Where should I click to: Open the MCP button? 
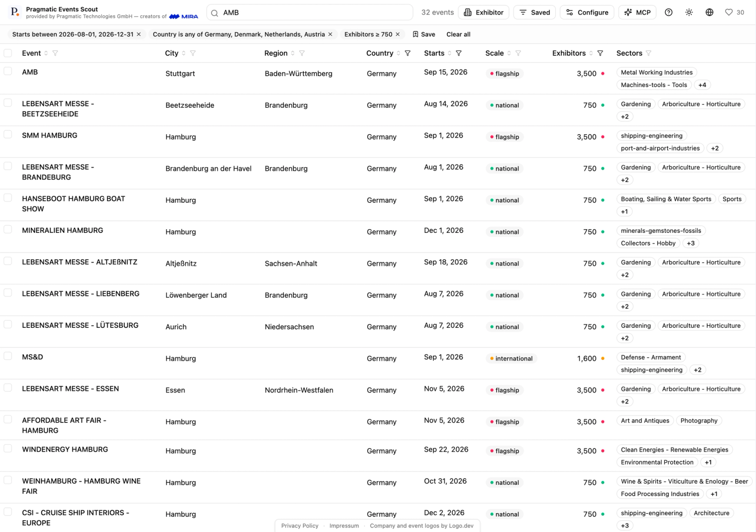pos(637,12)
